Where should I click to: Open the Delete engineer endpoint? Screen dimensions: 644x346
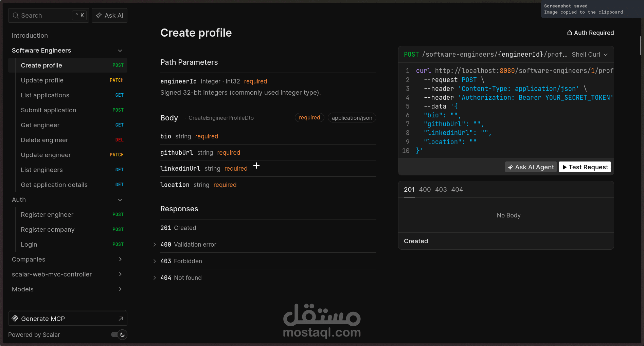(68, 140)
